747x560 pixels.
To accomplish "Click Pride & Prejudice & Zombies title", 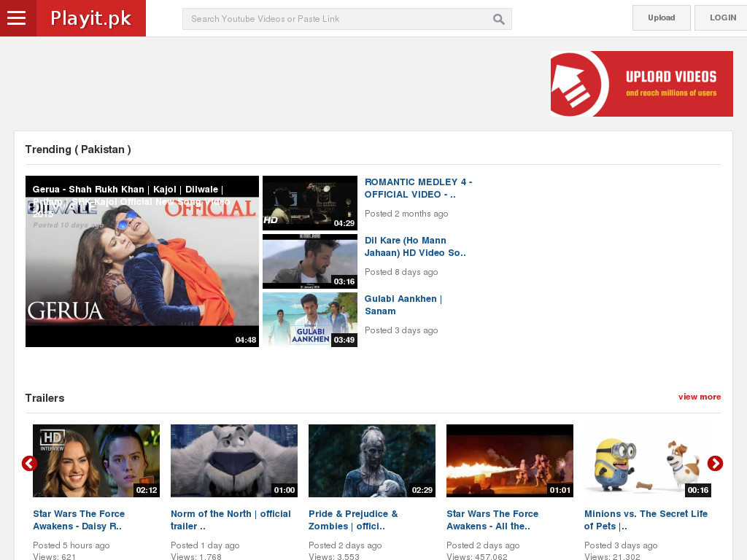I will 353,520.
